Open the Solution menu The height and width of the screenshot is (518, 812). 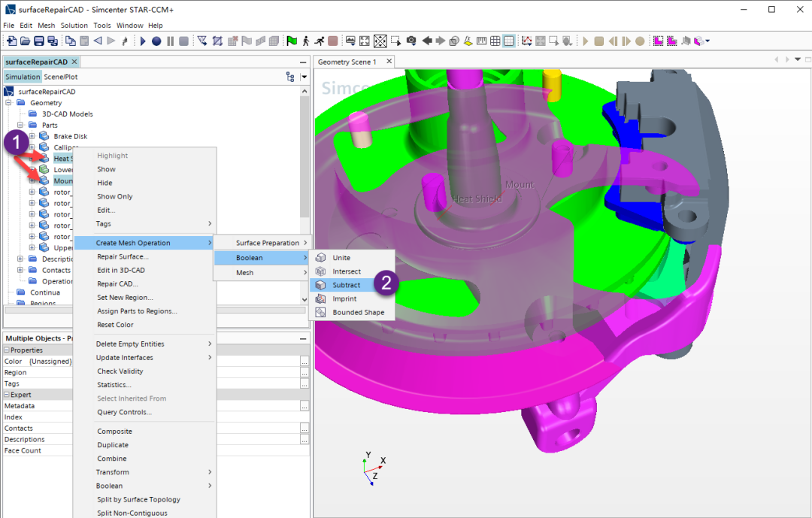(x=74, y=26)
